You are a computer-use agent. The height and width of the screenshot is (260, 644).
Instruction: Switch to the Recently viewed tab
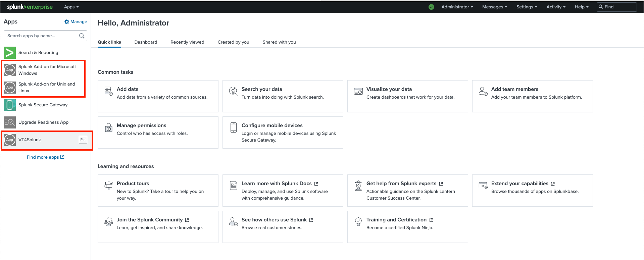187,42
